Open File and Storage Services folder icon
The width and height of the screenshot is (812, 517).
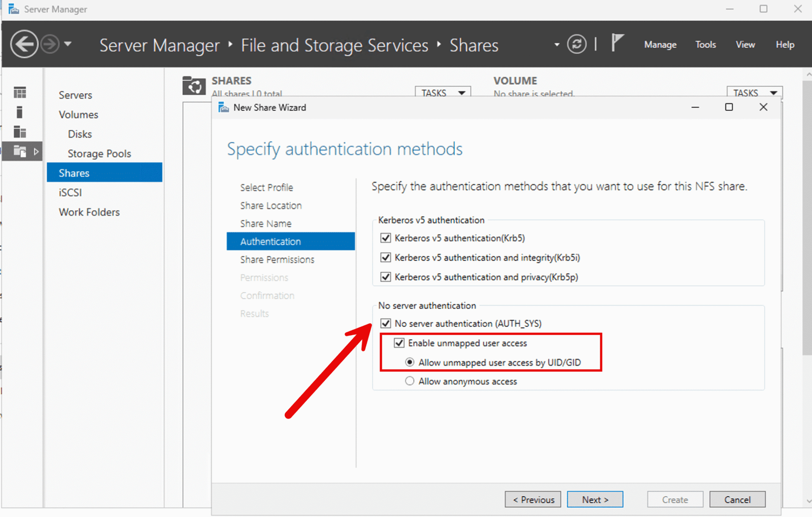20,151
